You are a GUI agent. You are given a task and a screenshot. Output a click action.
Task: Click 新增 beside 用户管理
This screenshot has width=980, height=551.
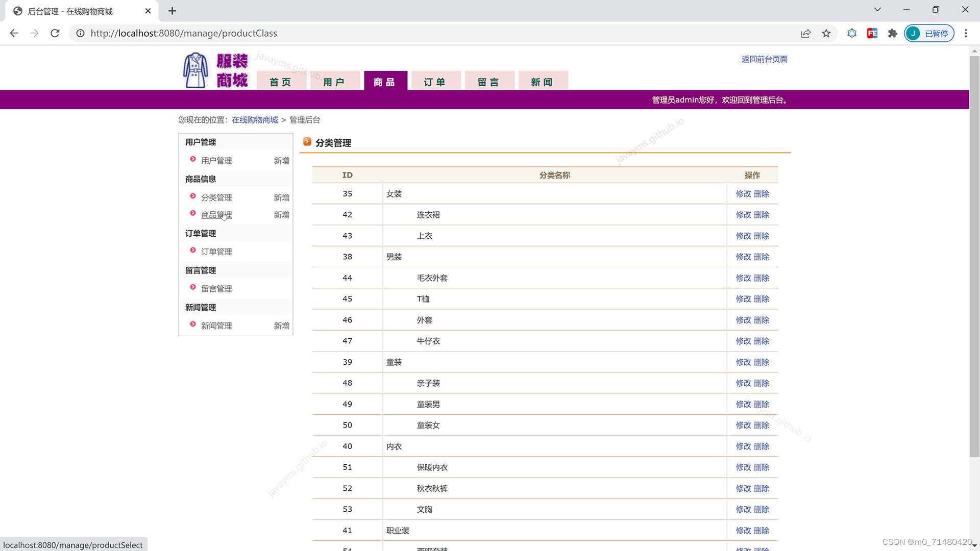(x=281, y=161)
